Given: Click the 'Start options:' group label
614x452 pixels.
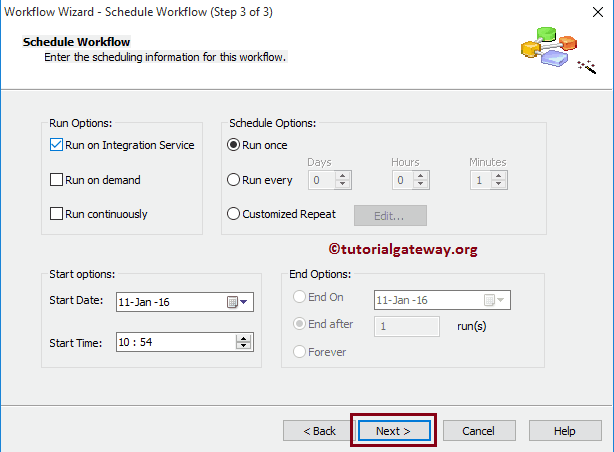Looking at the screenshot, I should (82, 274).
